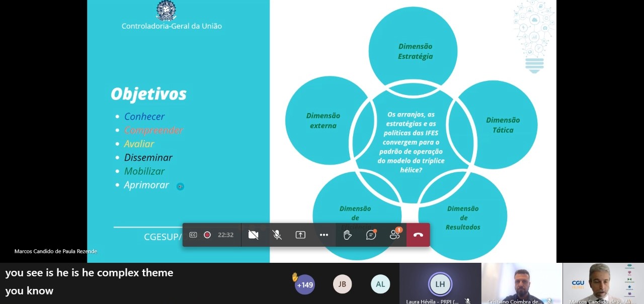Click the meeting timer showing 22:32

click(225, 235)
